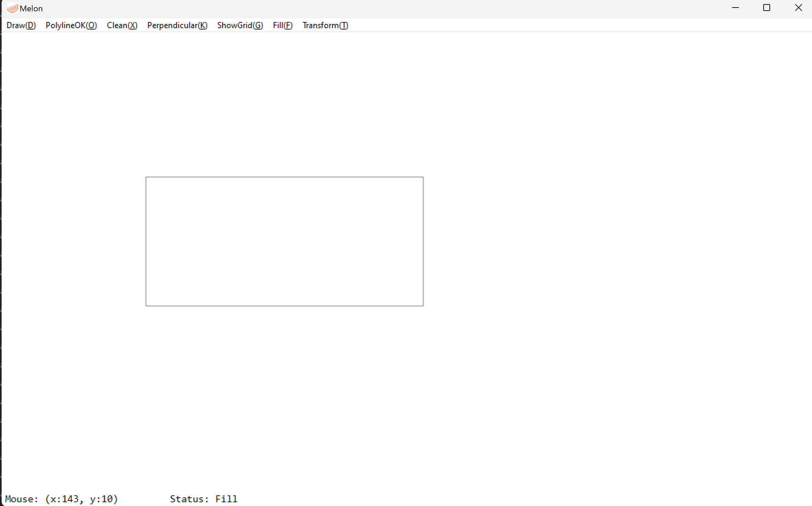
Task: Minimize the Melon window
Action: coord(735,8)
